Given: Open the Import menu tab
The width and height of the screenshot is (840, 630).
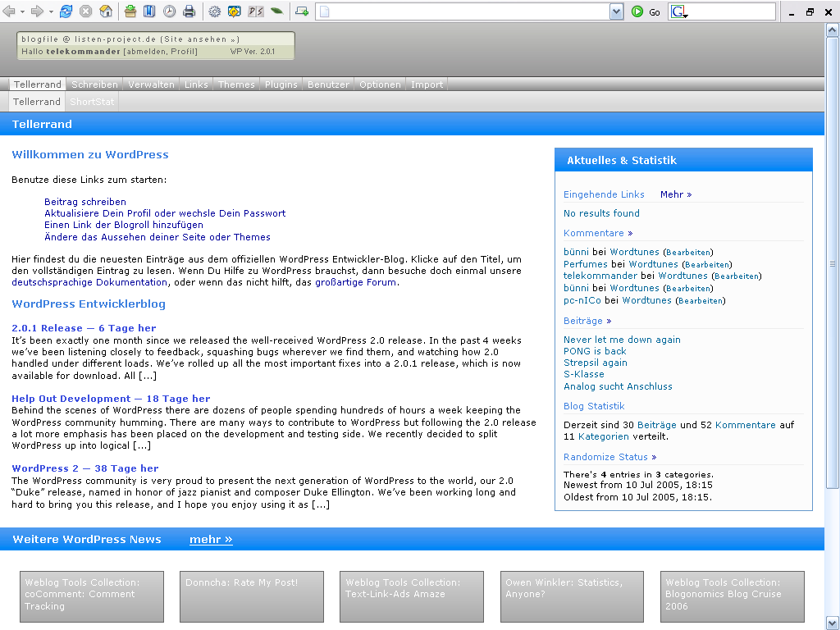Looking at the screenshot, I should click(427, 84).
